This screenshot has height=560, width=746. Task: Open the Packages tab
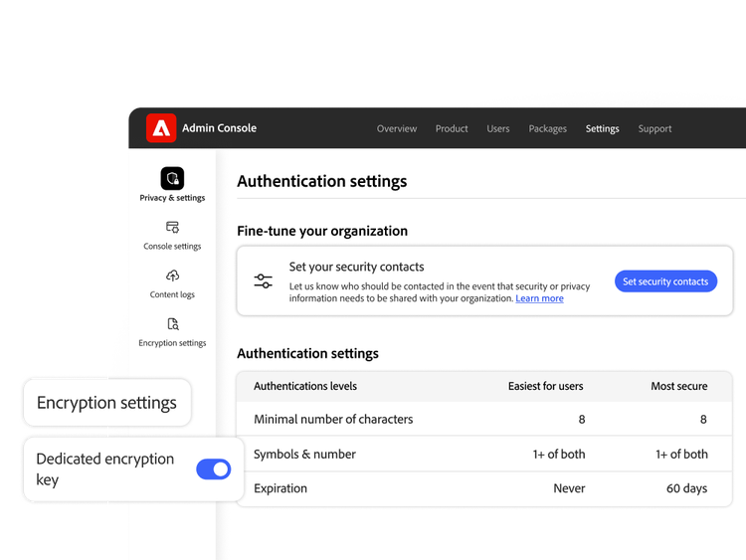coord(548,128)
